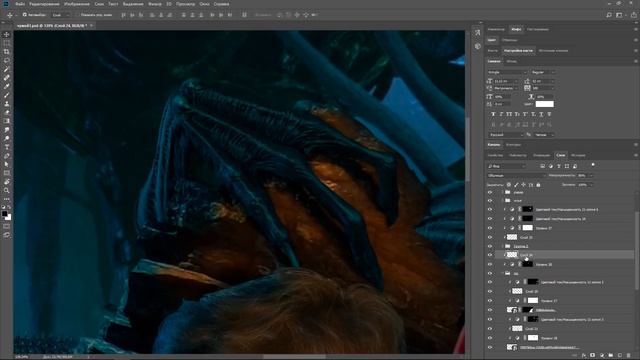
Task: Open the Layers panel menu icon
Action: click(636, 156)
